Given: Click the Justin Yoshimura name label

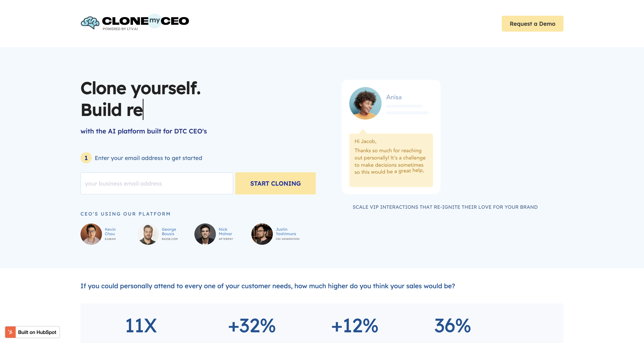Looking at the screenshot, I should [286, 231].
